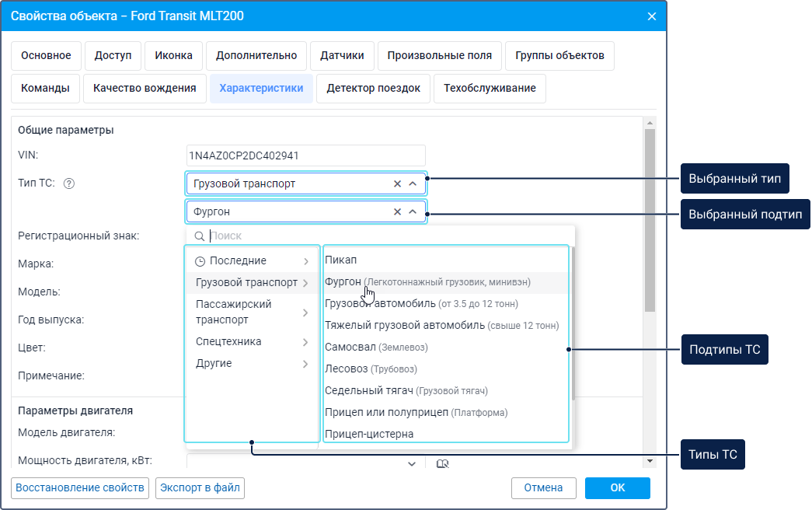This screenshot has height=510, width=812.
Task: Expand the arrow next to Спецтехника
Action: [x=305, y=342]
